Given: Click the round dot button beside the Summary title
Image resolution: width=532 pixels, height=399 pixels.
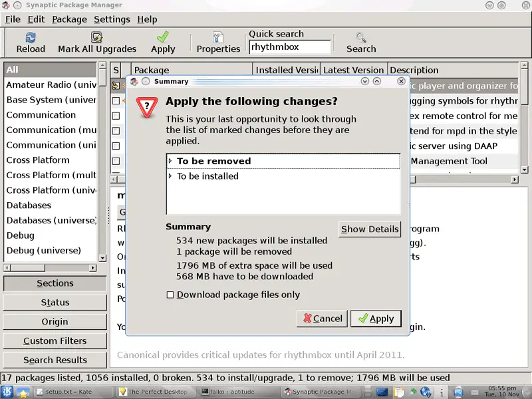Looking at the screenshot, I should 146,81.
